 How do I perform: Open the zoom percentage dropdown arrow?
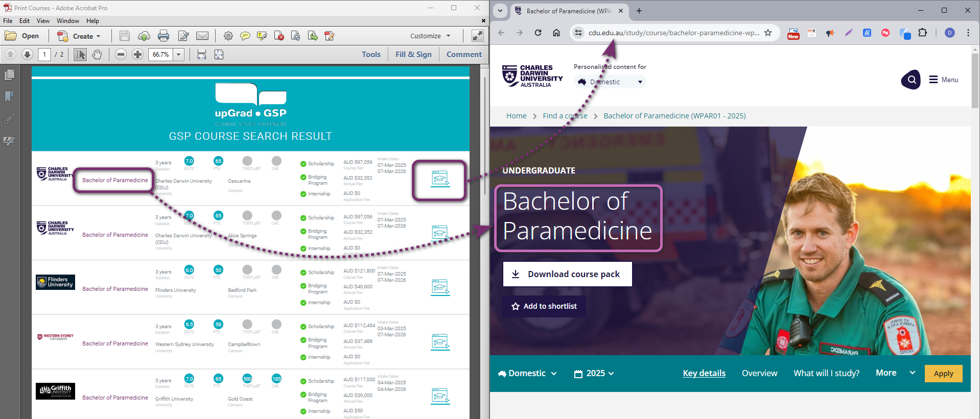pyautogui.click(x=179, y=55)
